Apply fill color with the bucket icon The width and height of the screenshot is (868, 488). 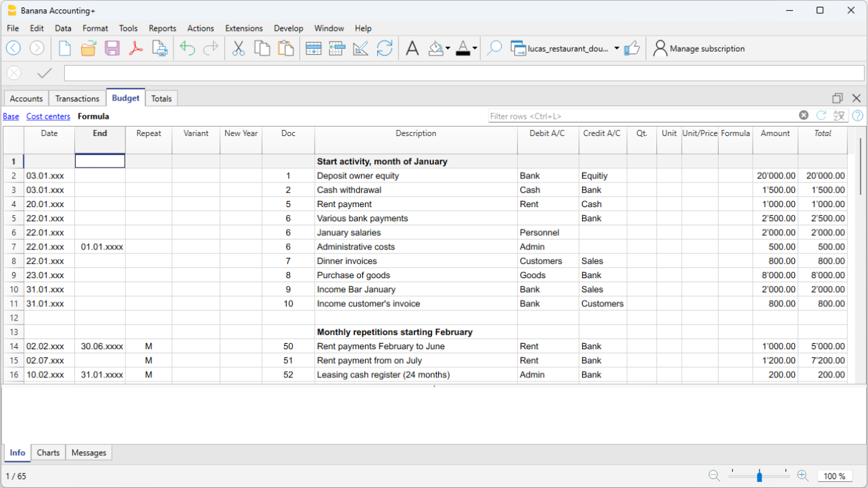tap(436, 48)
